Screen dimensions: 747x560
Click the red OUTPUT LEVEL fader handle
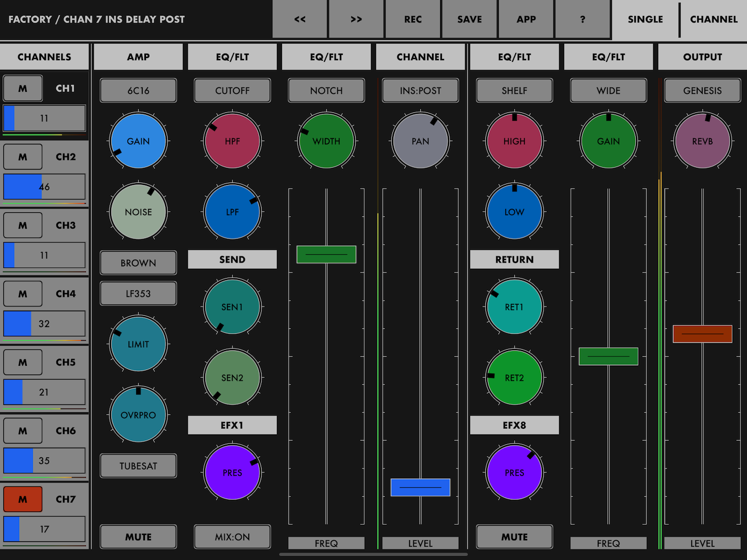click(x=703, y=334)
